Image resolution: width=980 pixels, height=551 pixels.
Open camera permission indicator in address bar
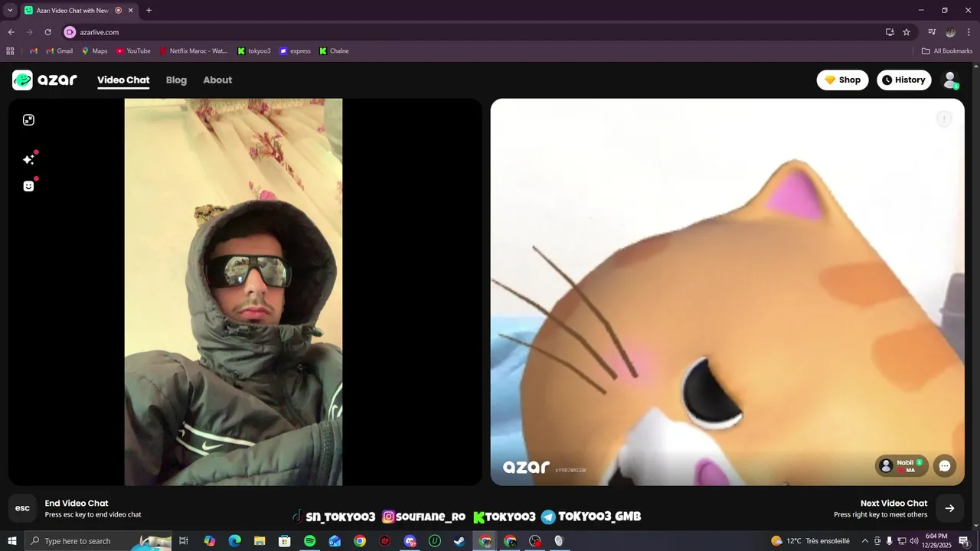[70, 32]
